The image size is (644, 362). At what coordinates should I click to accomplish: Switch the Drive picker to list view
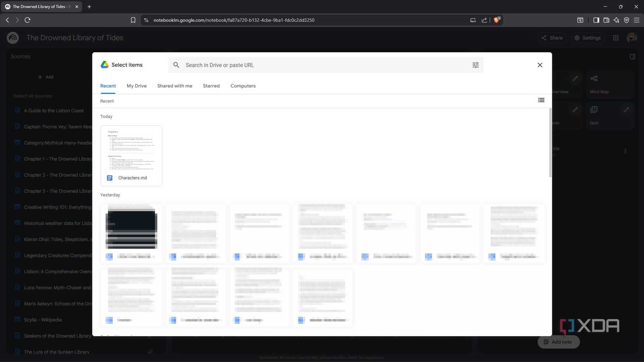click(541, 100)
